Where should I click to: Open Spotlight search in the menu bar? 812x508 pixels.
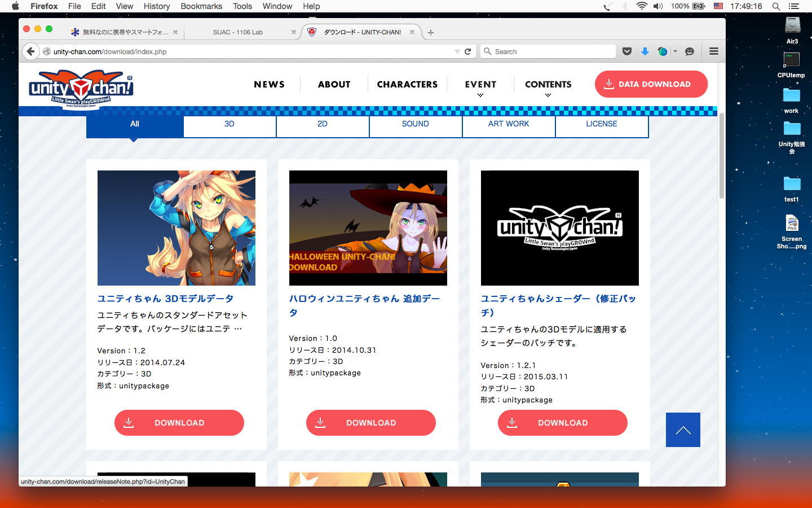point(776,6)
